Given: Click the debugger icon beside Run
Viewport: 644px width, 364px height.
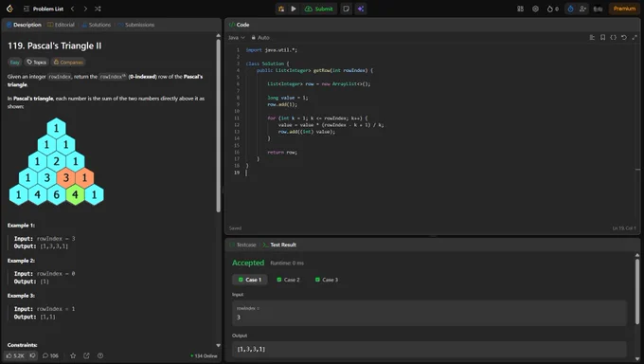Looking at the screenshot, I should (x=281, y=9).
